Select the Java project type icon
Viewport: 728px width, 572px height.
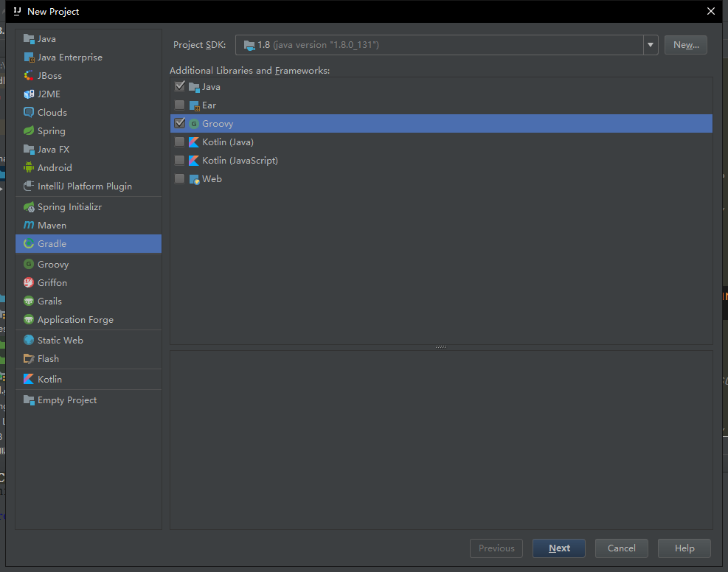(x=29, y=39)
